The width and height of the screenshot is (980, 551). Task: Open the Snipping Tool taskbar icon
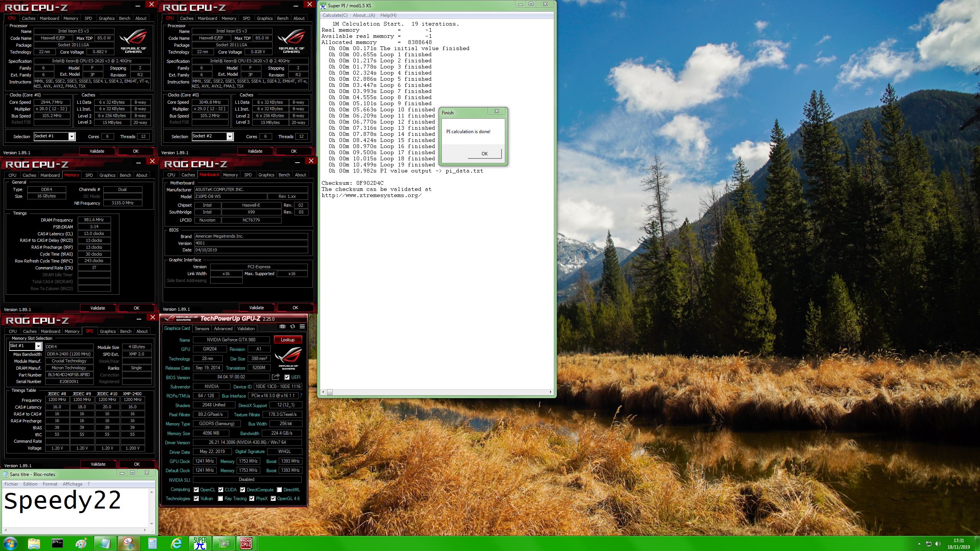pos(129,543)
